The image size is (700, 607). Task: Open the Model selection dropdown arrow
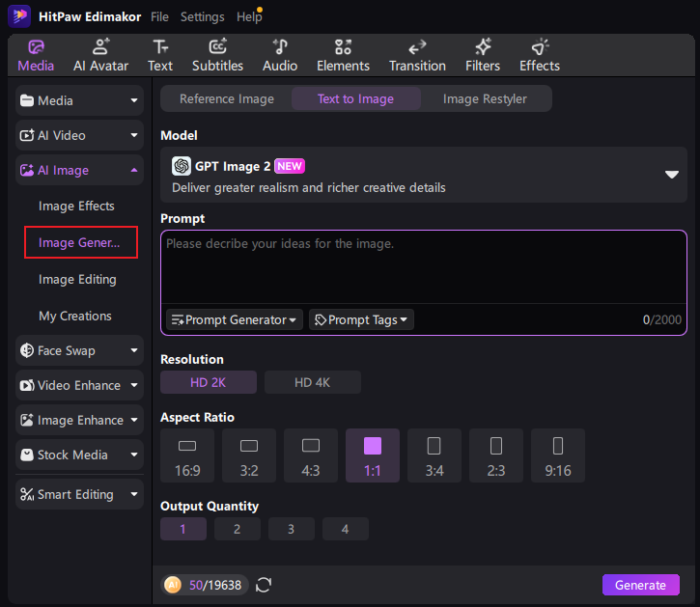pyautogui.click(x=671, y=175)
